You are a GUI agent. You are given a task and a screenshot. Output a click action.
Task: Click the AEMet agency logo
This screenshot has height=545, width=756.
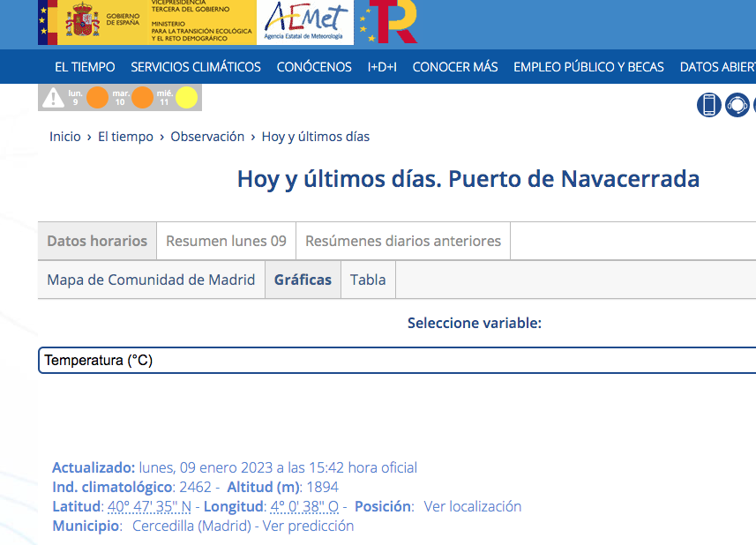[305, 22]
